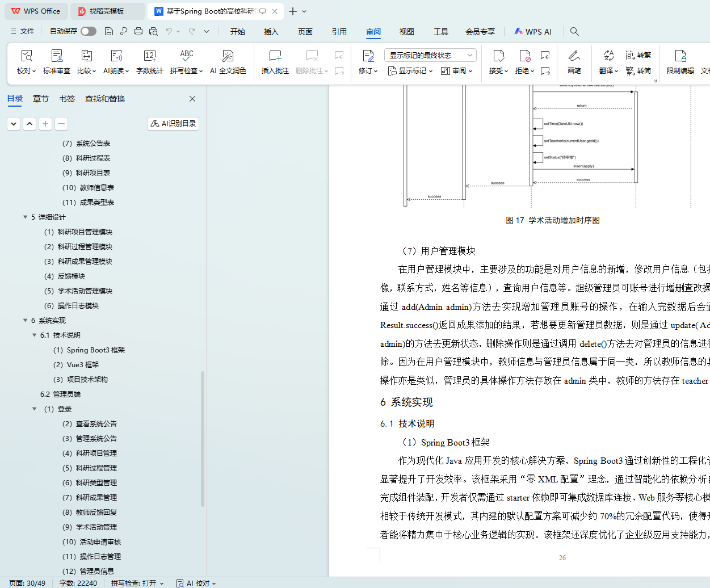Screen dimensions: 710x588
Task: Click the navigation pane vertical scrollbar
Action: coord(203,438)
